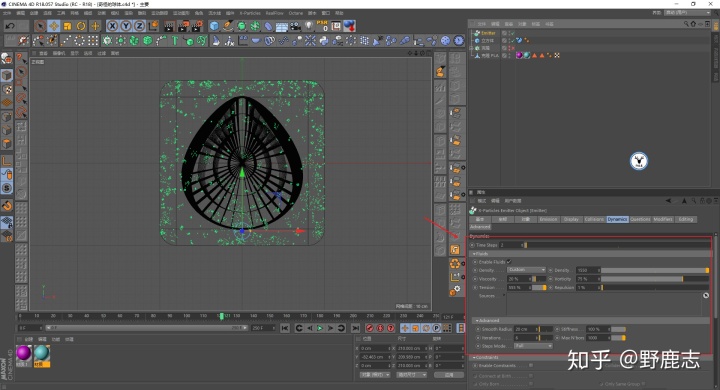Click the Render View clapperboard icon
Image resolution: width=720 pixels, height=390 pixels.
click(169, 26)
